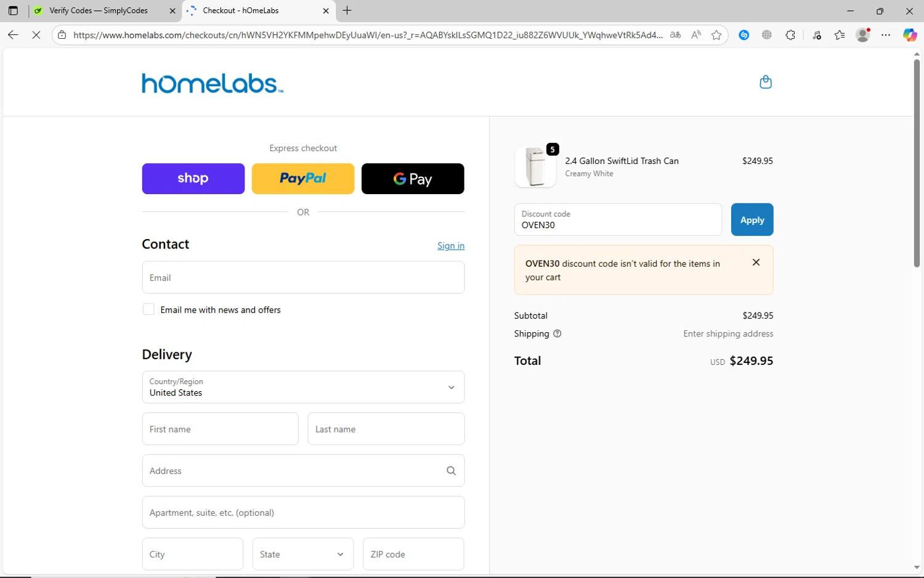Switch to Verify Codes SimplyCodes tab
Screen dimensions: 924x578
click(105, 10)
